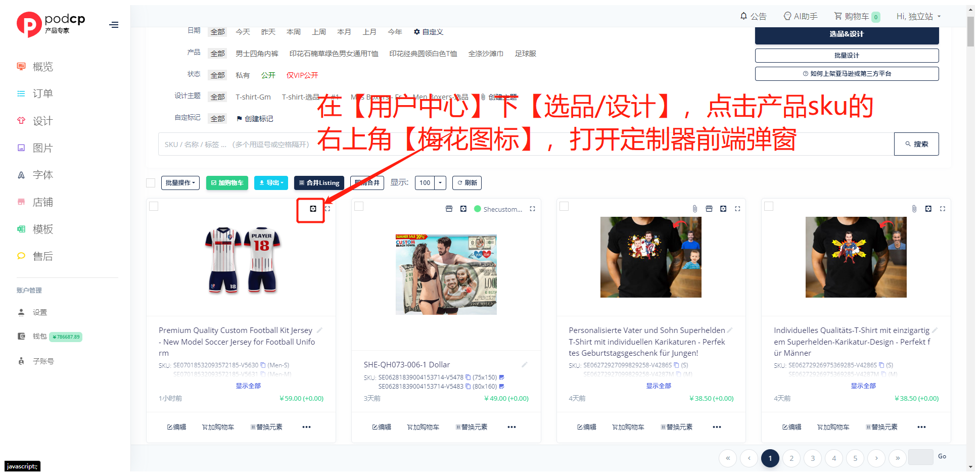Go to 概览 in the sidebar

coord(43,67)
